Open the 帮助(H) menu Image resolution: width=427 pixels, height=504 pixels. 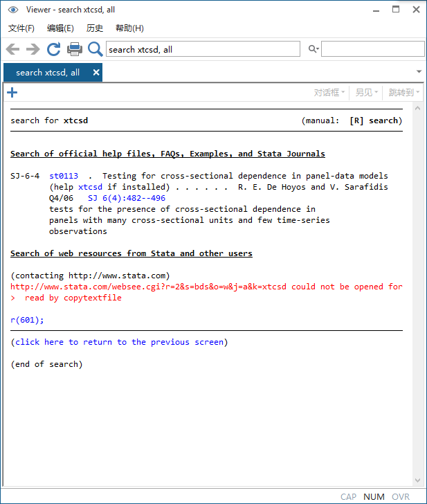point(129,28)
